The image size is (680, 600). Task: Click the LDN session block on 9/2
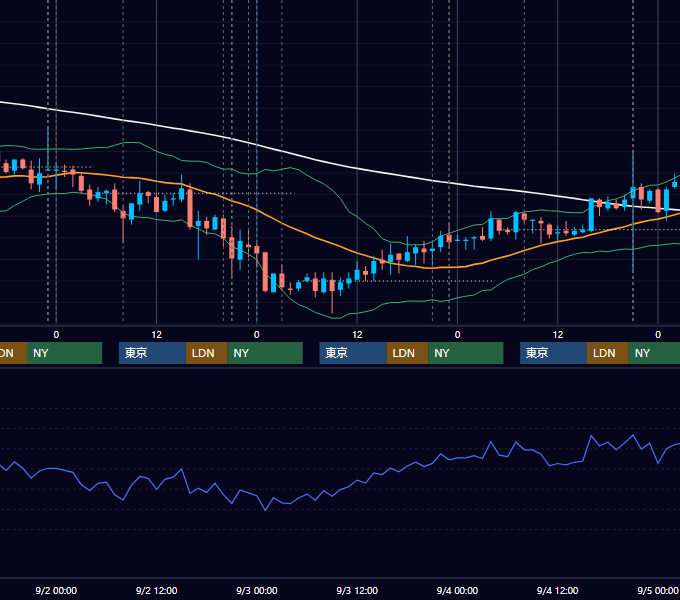(x=206, y=353)
